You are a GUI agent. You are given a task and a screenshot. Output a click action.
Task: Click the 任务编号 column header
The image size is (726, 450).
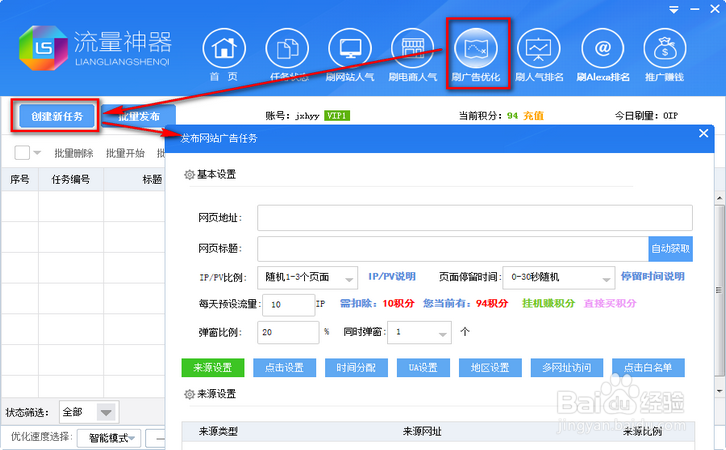[x=71, y=180]
